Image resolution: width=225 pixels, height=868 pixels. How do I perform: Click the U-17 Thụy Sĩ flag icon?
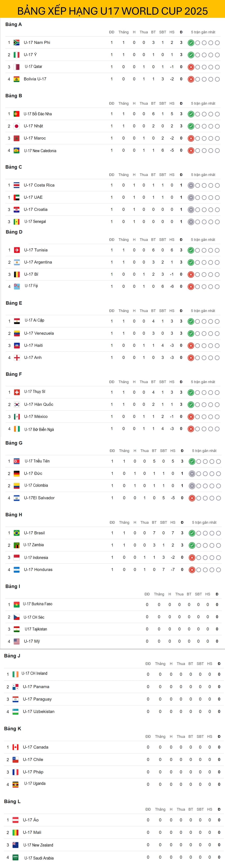[x=17, y=392]
